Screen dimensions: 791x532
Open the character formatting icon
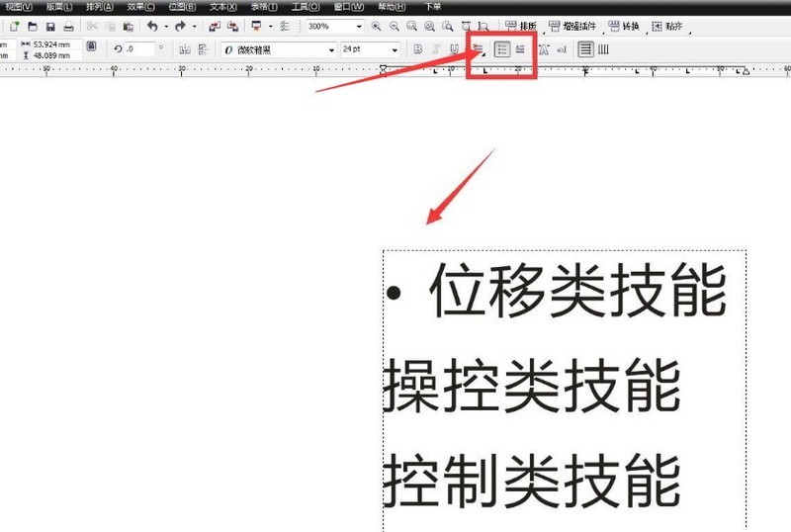(x=544, y=49)
